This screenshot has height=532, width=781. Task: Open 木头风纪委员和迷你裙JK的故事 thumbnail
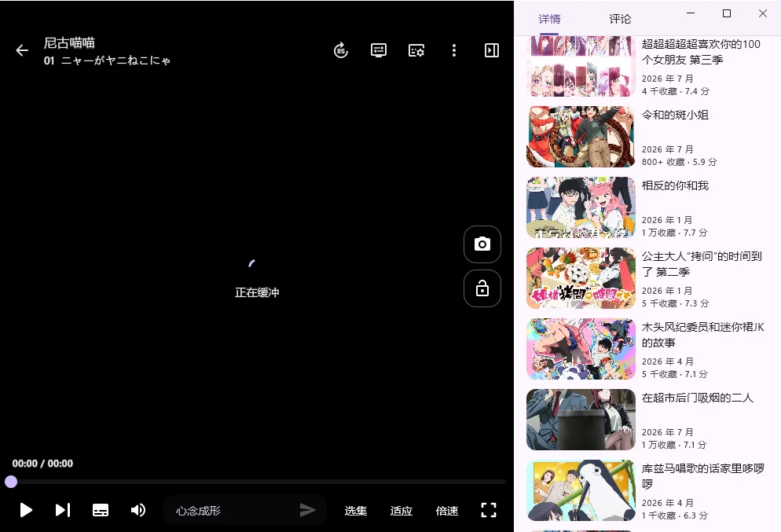(581, 349)
